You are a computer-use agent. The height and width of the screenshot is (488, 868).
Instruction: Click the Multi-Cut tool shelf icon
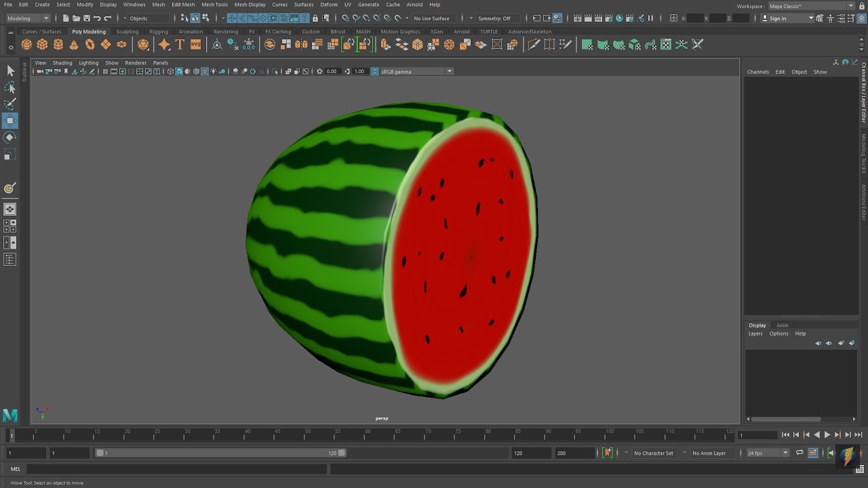(534, 45)
